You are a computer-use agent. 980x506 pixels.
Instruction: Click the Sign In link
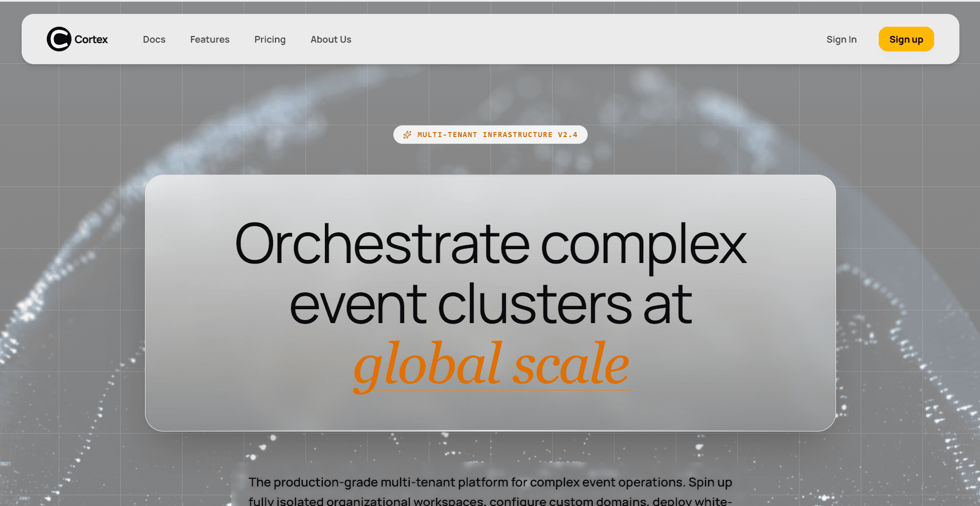click(842, 40)
